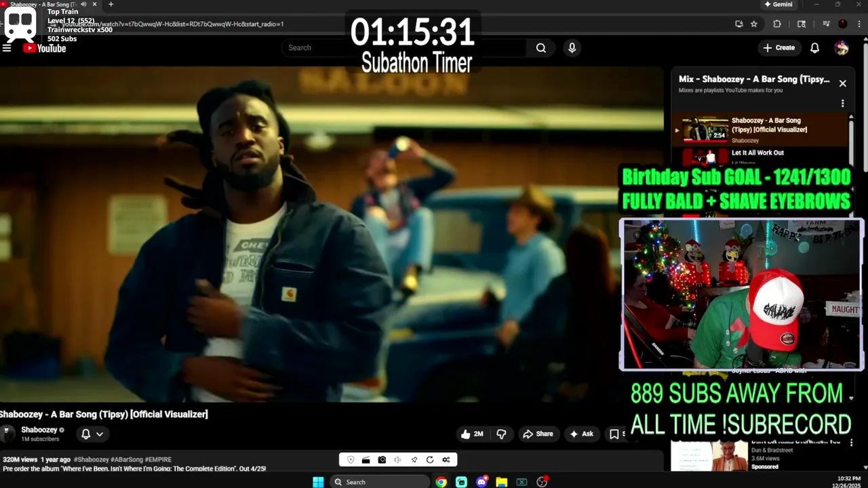This screenshot has height=488, width=868.
Task: Go to YouTube home via logo
Action: (45, 48)
